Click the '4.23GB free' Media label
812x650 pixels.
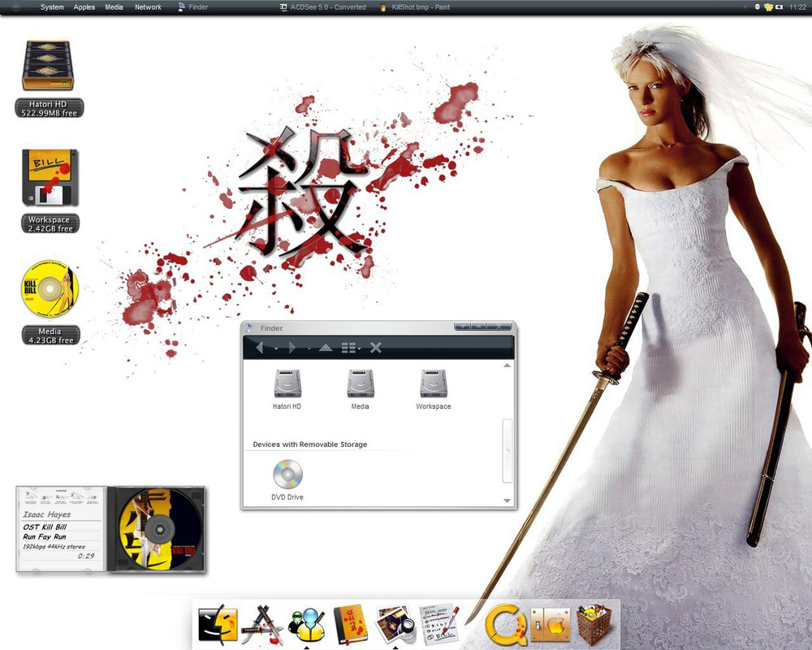tap(50, 340)
